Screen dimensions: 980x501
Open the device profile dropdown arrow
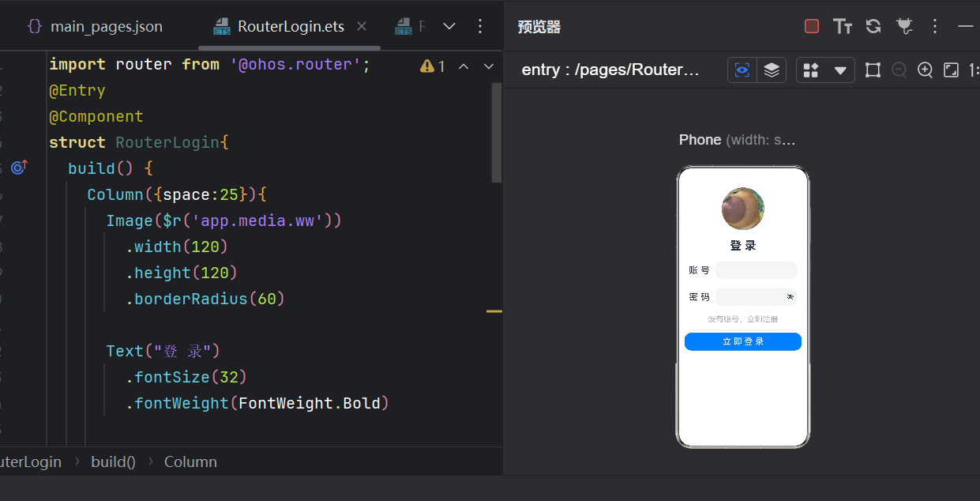(x=840, y=70)
